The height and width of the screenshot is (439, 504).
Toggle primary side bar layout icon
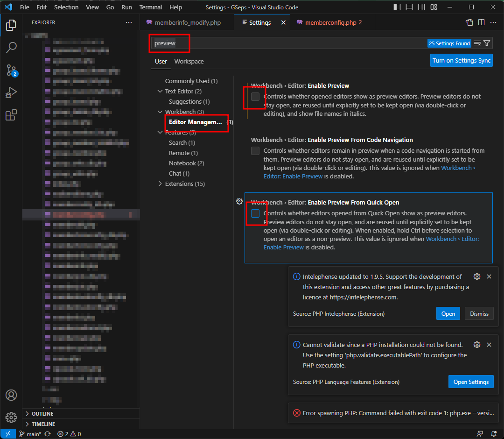point(397,7)
